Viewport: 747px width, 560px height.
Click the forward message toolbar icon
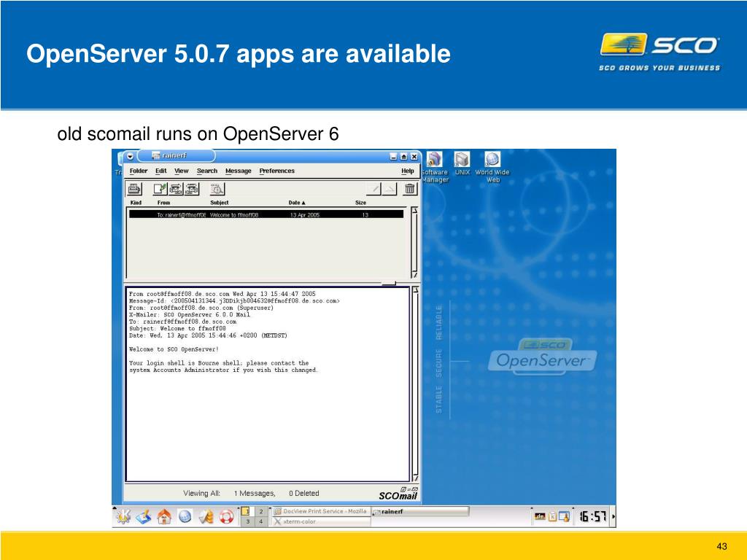192,189
